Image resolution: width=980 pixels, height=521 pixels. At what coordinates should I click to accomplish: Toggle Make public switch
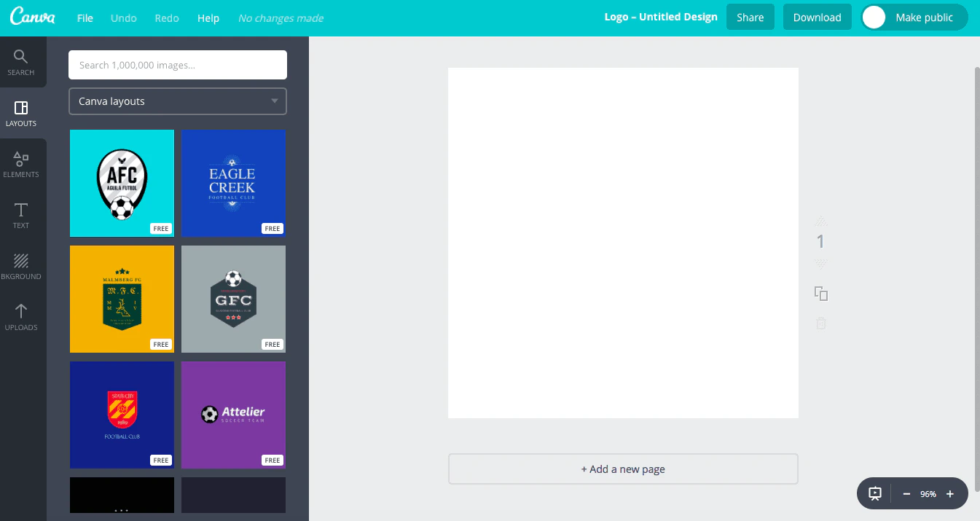point(914,17)
